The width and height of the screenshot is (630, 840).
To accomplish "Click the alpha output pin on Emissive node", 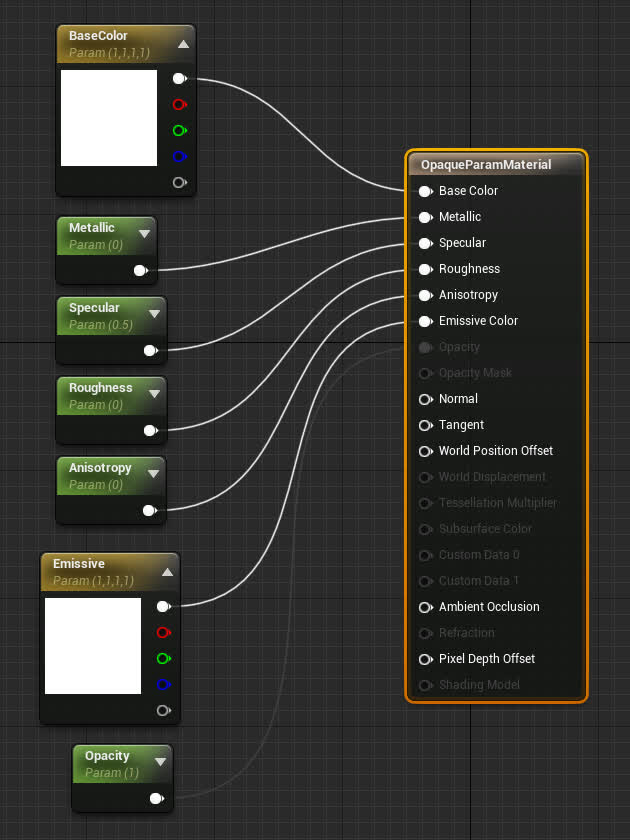I will coord(163,710).
